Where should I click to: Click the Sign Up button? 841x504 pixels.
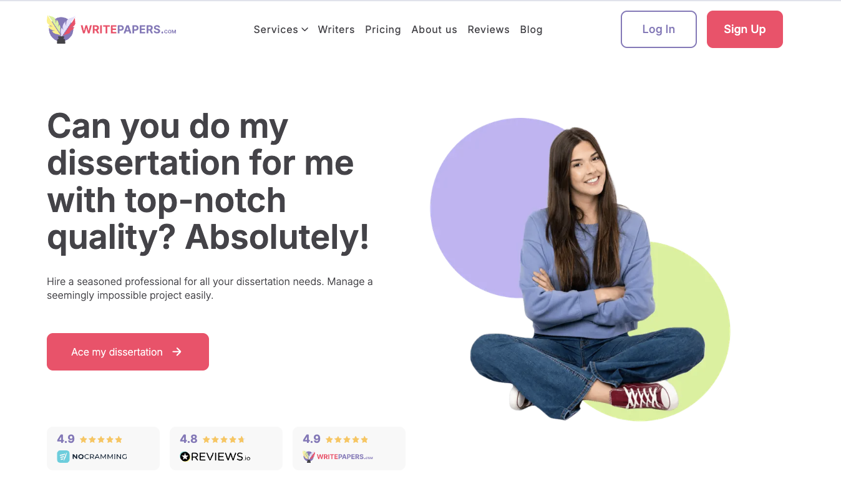745,29
